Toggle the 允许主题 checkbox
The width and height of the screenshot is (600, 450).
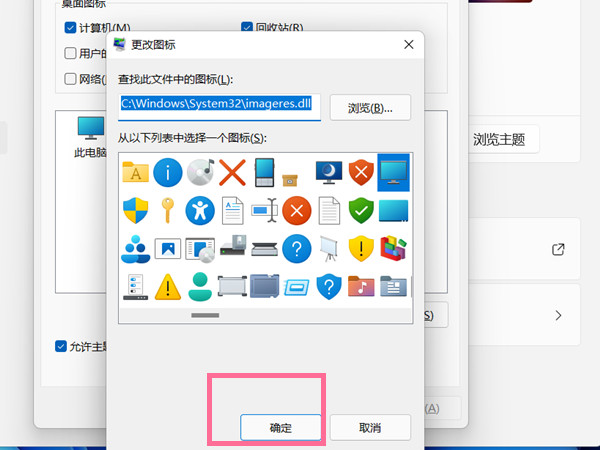pos(61,346)
